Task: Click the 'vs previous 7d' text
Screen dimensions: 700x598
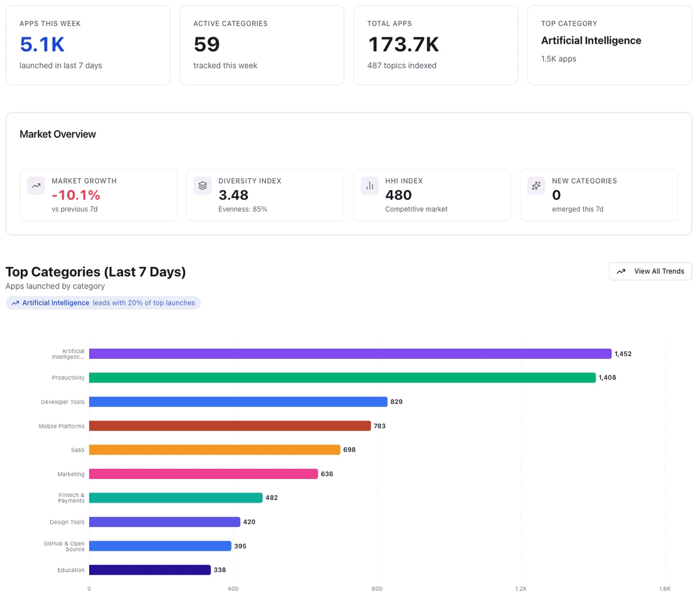Action: coord(75,209)
